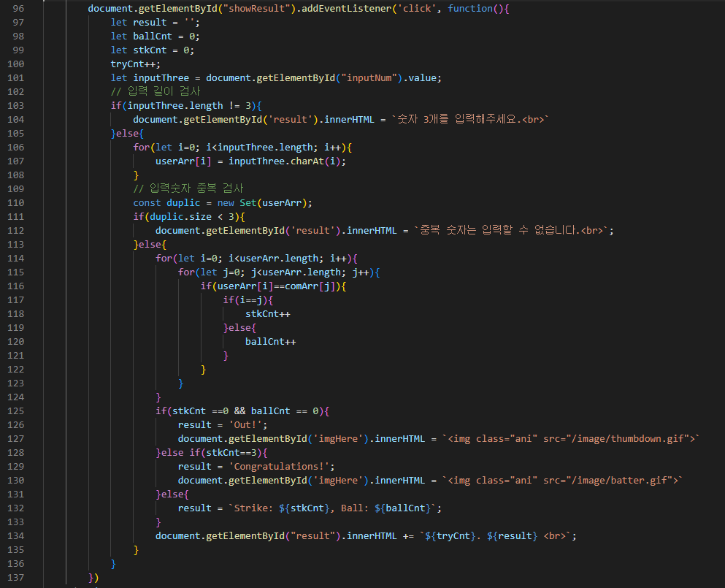
Task: Click the outer for loop on line 114
Action: tap(256, 258)
